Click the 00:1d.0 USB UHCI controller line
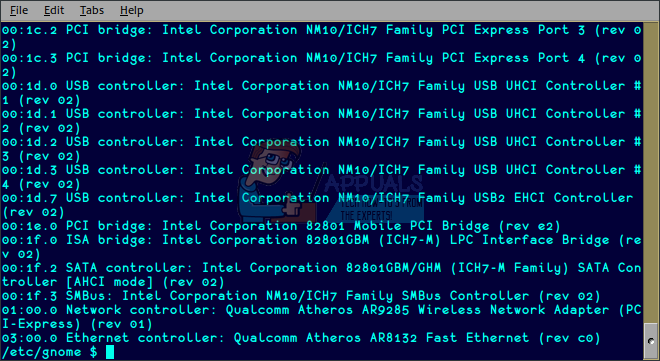The image size is (660, 361). point(322,93)
